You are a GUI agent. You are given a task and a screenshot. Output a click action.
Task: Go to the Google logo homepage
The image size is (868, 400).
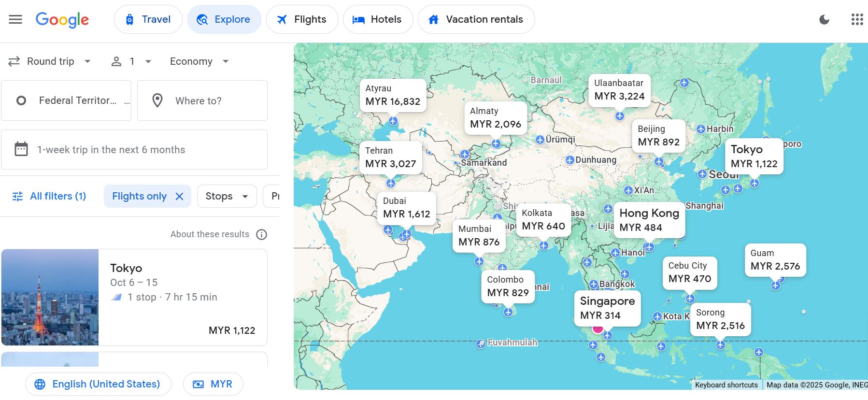coord(62,20)
